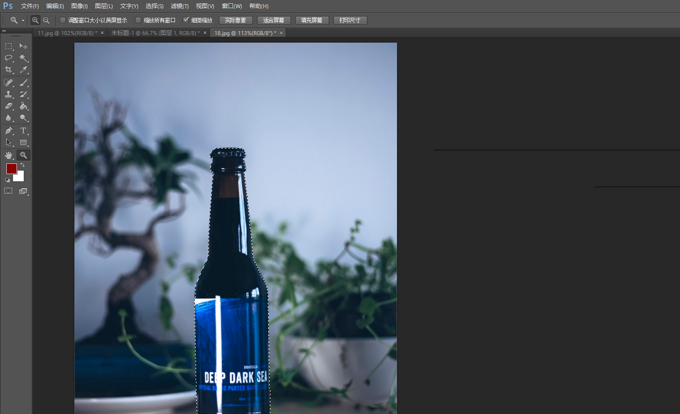Click the Fit Screen button
The image size is (680, 414).
click(x=274, y=20)
